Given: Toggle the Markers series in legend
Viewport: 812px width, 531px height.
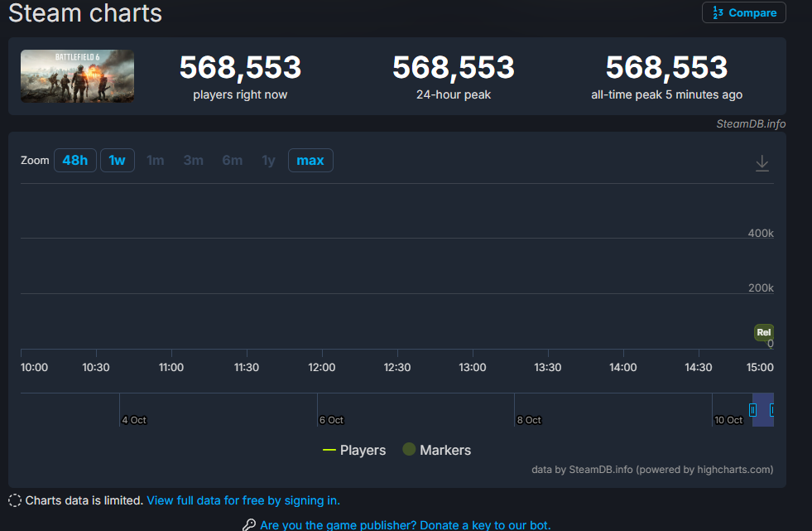Looking at the screenshot, I should [x=436, y=450].
